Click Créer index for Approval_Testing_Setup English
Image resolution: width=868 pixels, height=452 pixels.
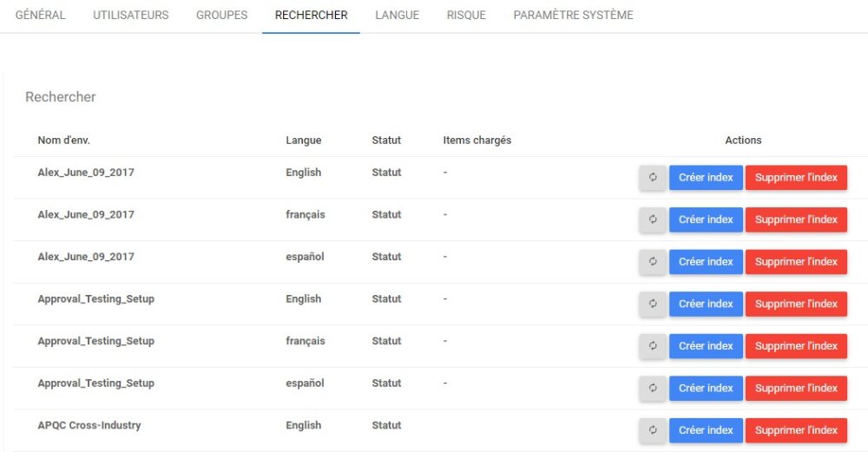click(x=706, y=304)
